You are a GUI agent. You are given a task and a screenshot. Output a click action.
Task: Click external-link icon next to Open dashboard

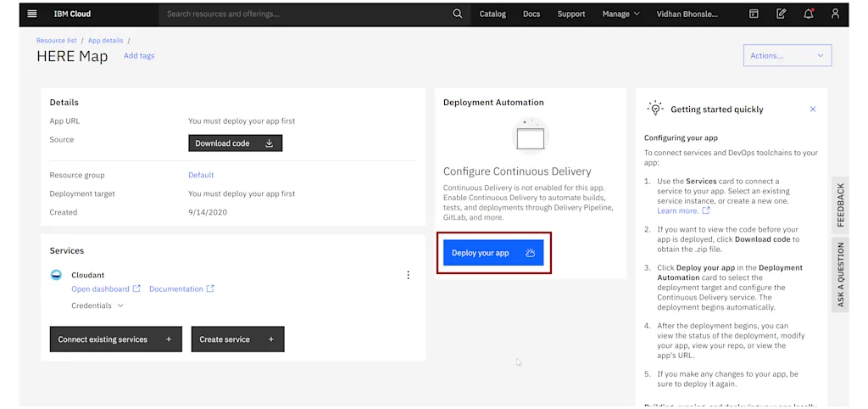136,289
